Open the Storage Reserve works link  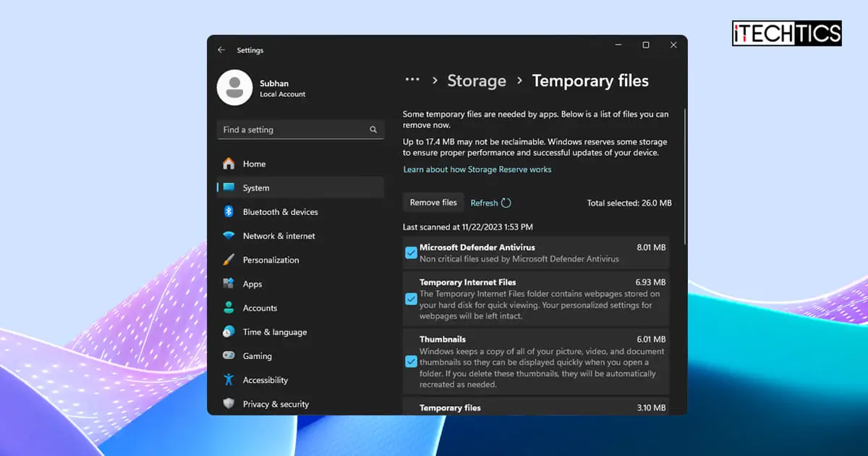477,169
